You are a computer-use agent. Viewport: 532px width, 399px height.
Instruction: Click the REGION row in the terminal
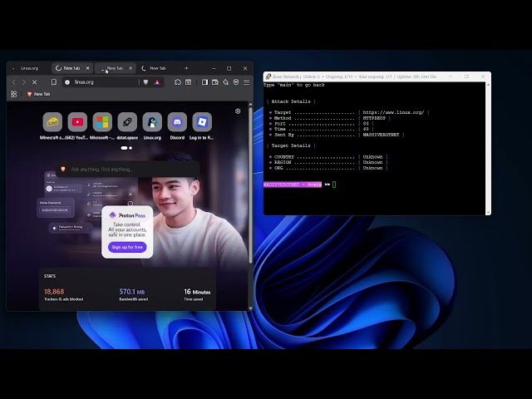pyautogui.click(x=328, y=162)
